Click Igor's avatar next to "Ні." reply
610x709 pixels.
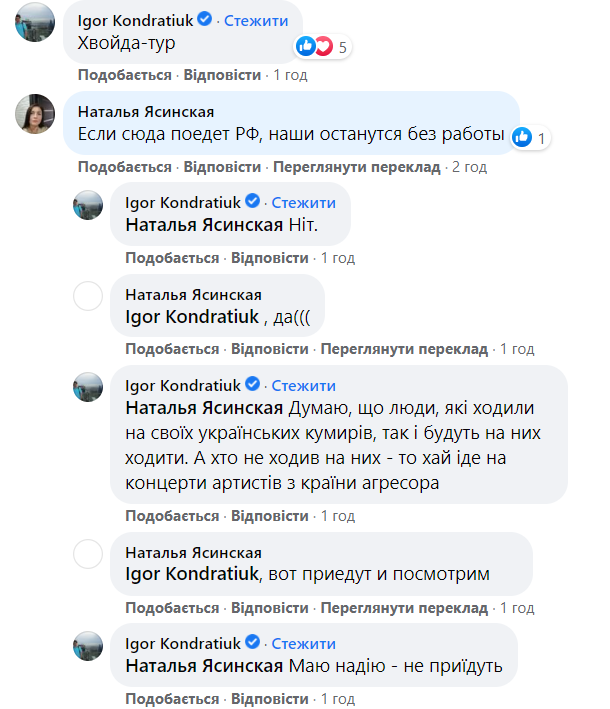(x=90, y=206)
